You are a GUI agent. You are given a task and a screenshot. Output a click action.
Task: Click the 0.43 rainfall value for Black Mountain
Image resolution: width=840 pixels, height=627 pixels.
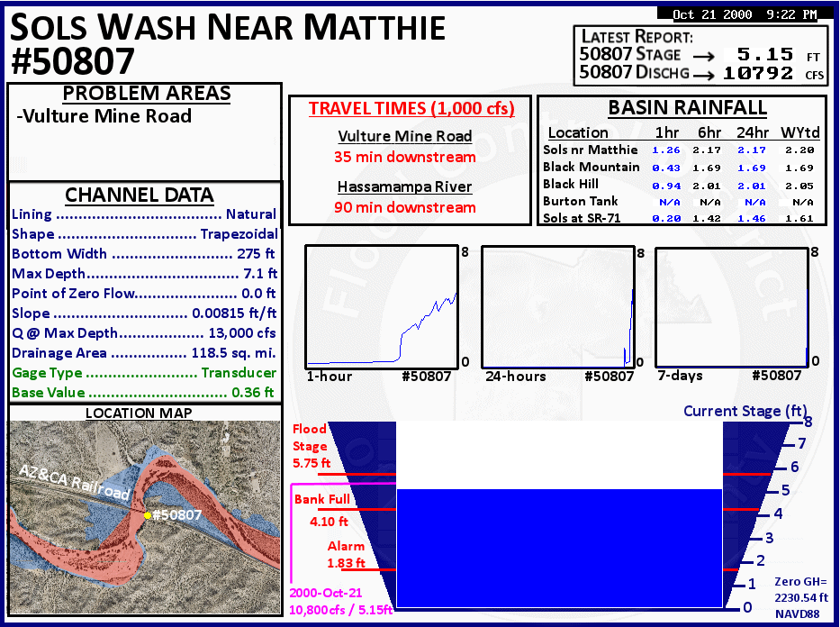(x=666, y=168)
